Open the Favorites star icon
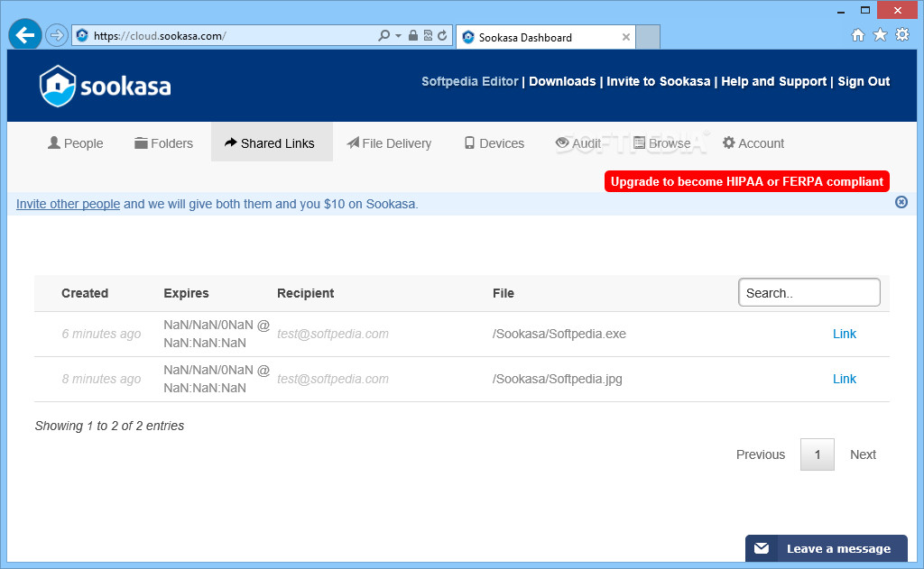 click(880, 35)
